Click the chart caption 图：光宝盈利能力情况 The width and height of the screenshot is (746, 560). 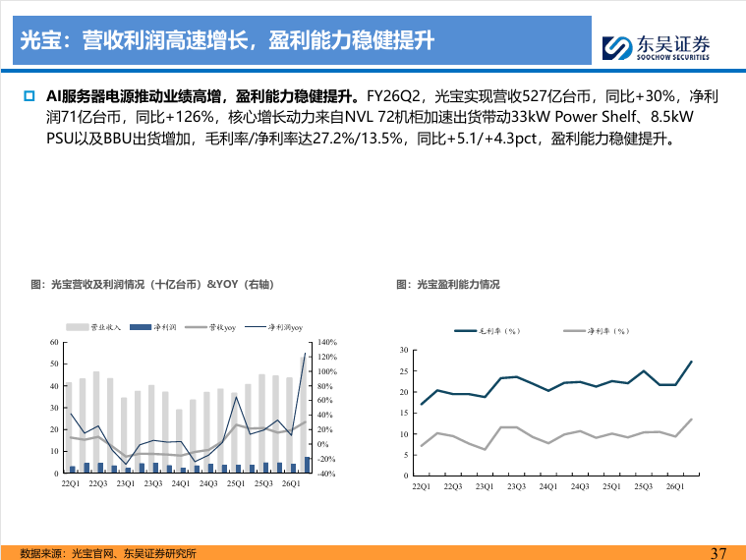click(x=447, y=284)
